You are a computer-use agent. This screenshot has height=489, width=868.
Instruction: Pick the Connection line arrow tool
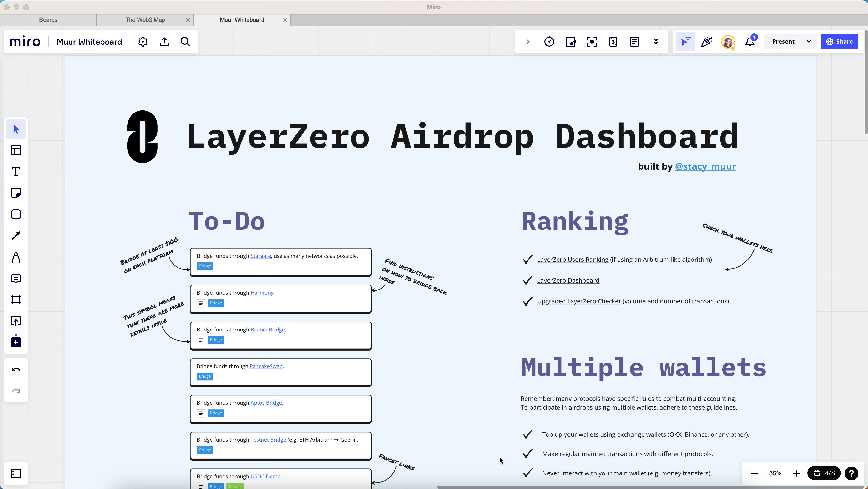point(16,236)
